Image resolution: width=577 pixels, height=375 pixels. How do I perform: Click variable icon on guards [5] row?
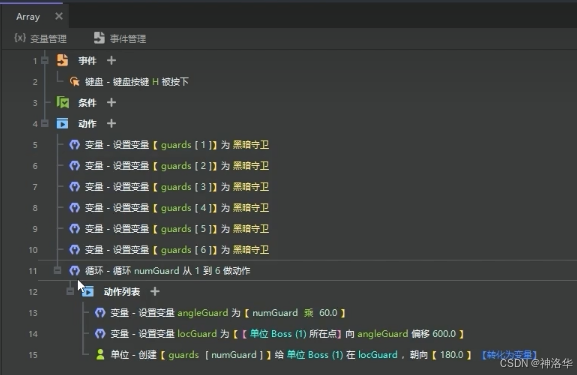pyautogui.click(x=75, y=229)
